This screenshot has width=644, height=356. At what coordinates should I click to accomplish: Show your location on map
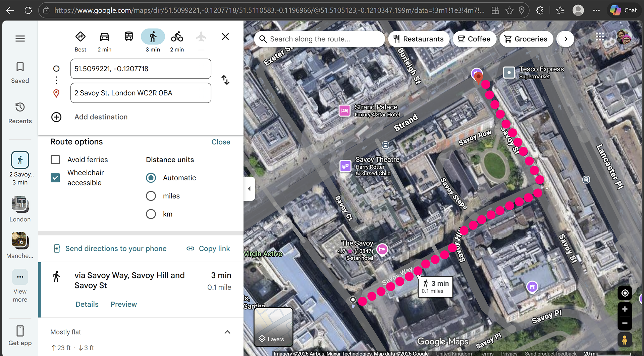[x=625, y=293]
